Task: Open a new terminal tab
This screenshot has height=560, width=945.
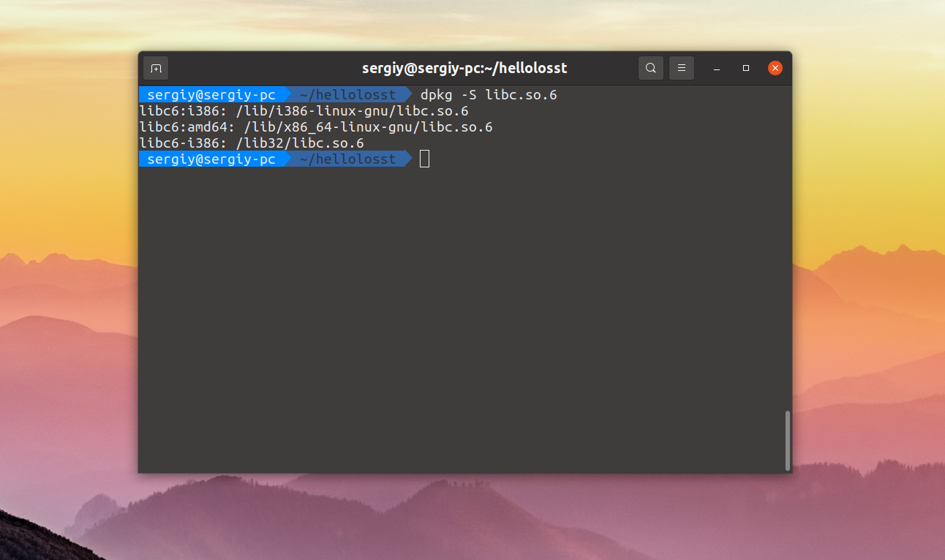Action: pyautogui.click(x=156, y=68)
